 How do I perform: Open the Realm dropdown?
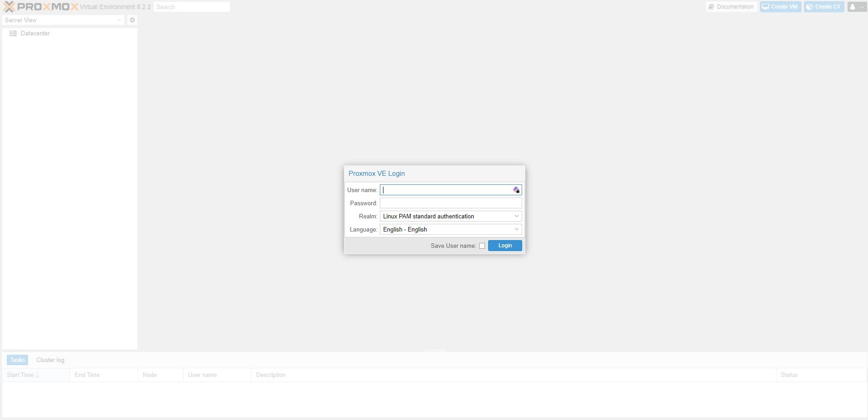(x=516, y=216)
